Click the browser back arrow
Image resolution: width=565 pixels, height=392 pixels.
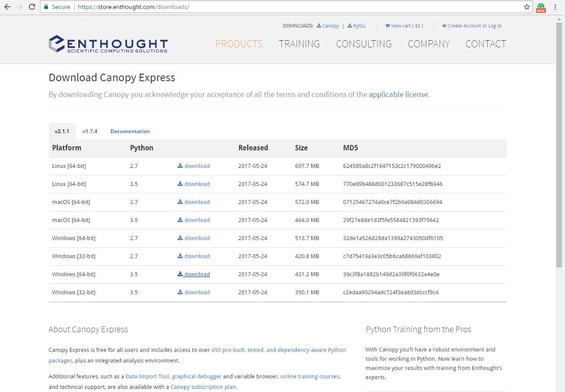(8, 7)
